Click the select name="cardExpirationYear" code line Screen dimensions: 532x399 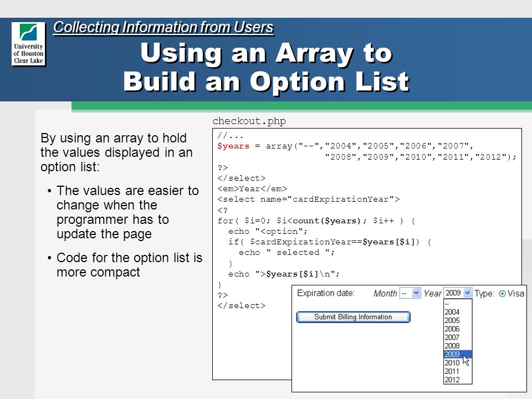point(309,199)
